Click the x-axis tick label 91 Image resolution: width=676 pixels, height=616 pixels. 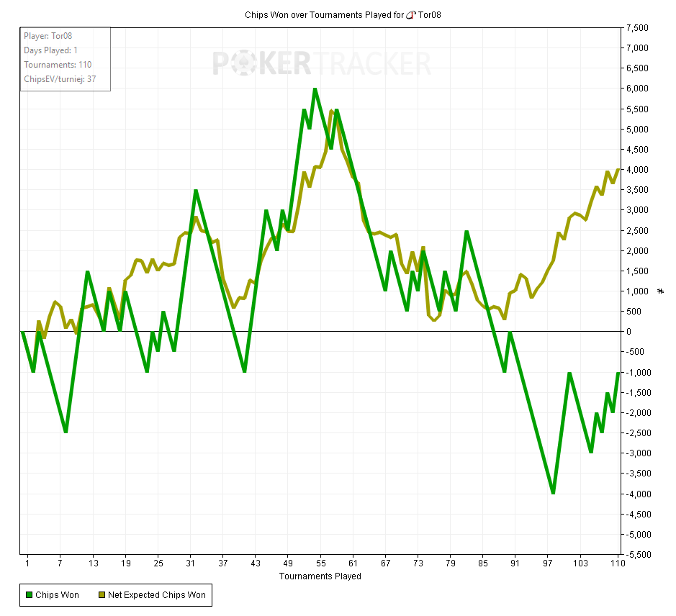pyautogui.click(x=515, y=563)
